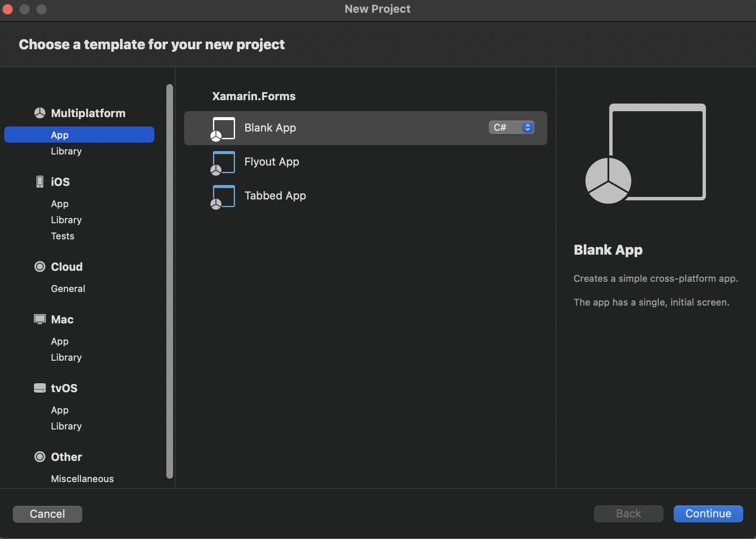Click the Cloud heading text
The height and width of the screenshot is (539, 756).
tap(67, 267)
